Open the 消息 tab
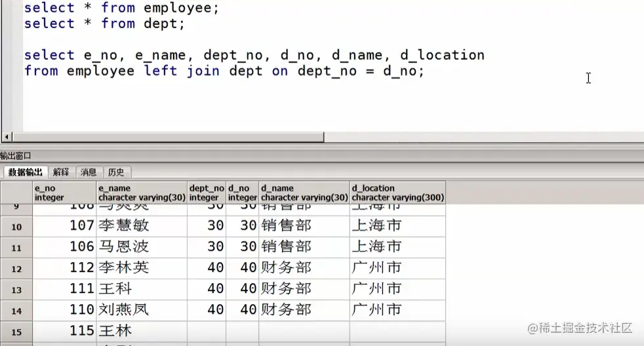The width and height of the screenshot is (644, 346). [x=89, y=172]
